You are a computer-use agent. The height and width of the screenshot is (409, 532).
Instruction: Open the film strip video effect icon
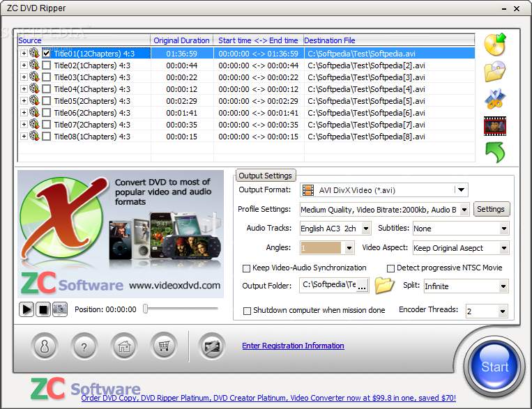pos(495,126)
